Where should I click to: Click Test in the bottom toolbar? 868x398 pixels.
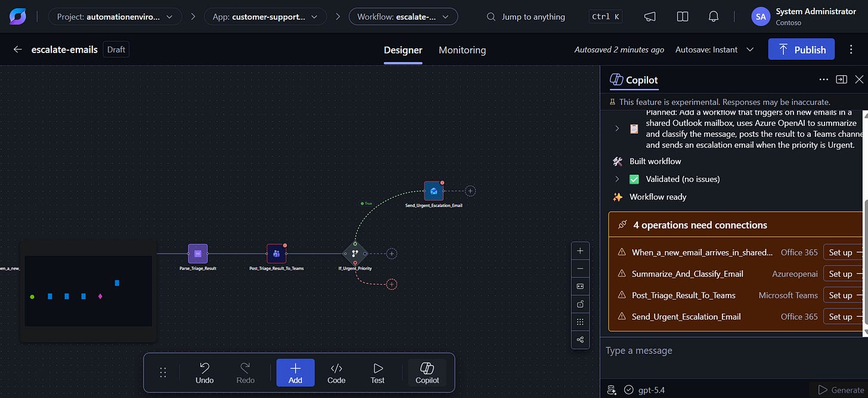pyautogui.click(x=377, y=373)
